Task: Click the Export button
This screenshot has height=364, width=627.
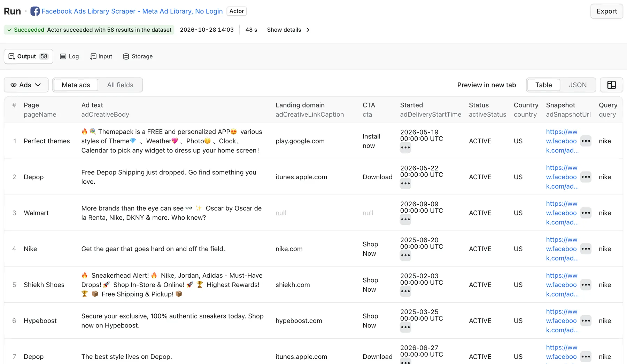Action: click(606, 11)
